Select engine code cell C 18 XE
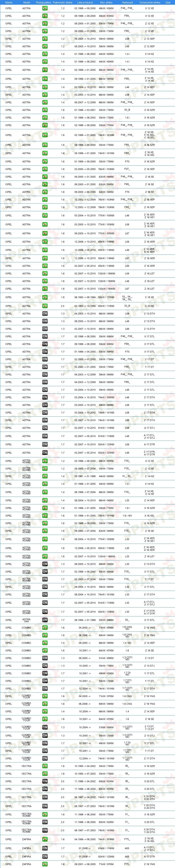Viewport: 175px width, 868px height. click(x=149, y=297)
